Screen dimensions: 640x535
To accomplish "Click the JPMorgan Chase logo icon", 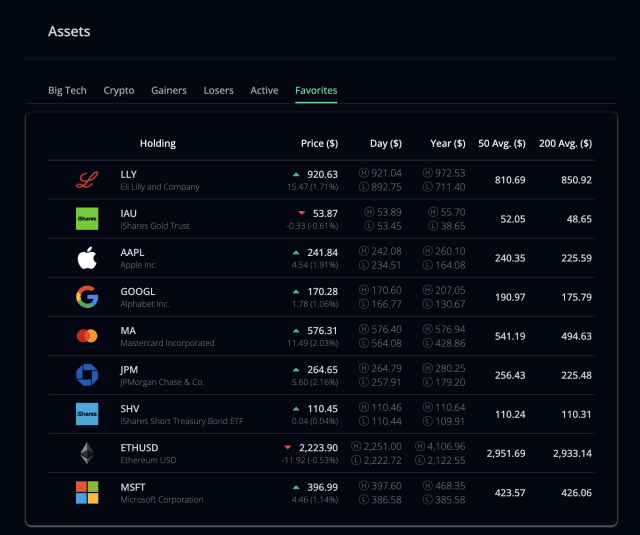I will pyautogui.click(x=87, y=375).
